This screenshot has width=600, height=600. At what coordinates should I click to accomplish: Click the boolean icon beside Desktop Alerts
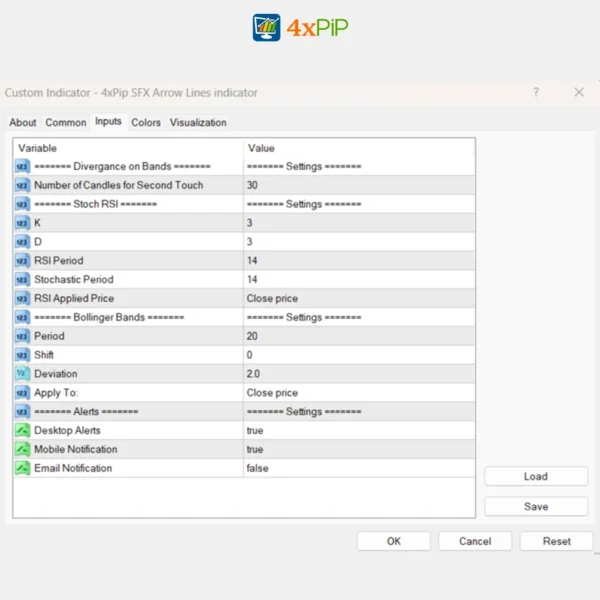tap(22, 430)
